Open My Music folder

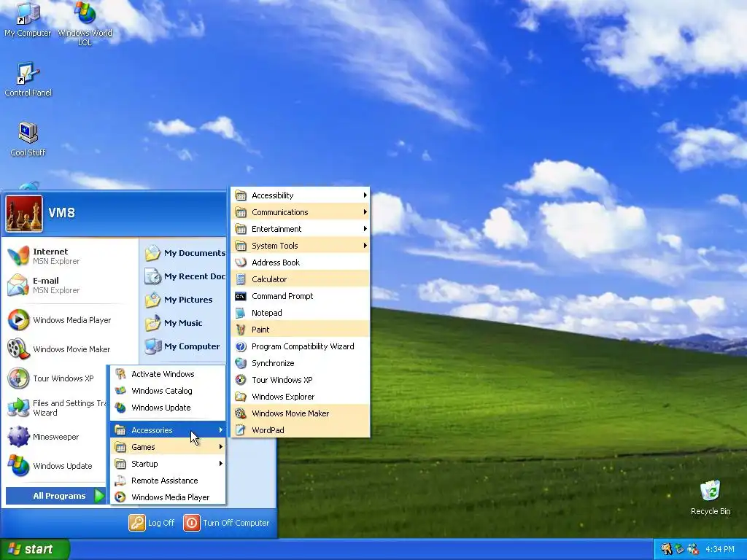pos(185,323)
